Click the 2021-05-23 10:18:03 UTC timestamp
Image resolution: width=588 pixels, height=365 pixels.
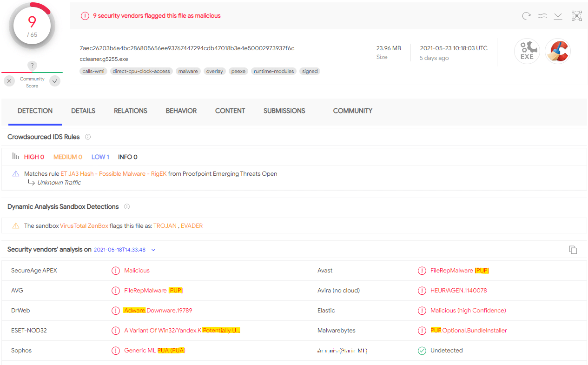coord(454,48)
